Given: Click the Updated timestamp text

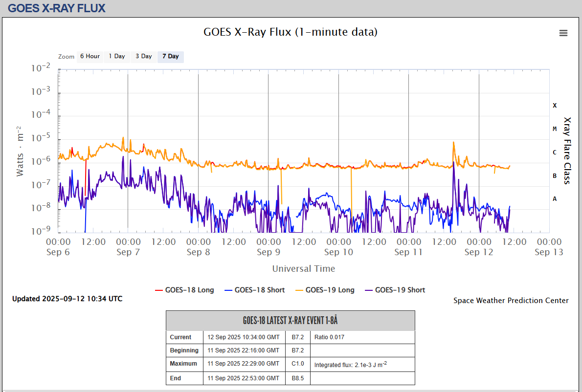Looking at the screenshot, I should click(x=67, y=299).
